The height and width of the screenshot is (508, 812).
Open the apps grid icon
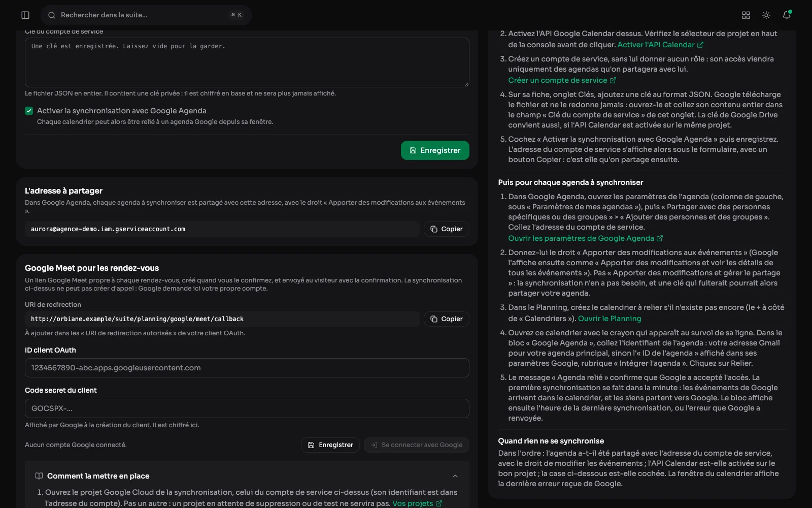click(x=746, y=15)
